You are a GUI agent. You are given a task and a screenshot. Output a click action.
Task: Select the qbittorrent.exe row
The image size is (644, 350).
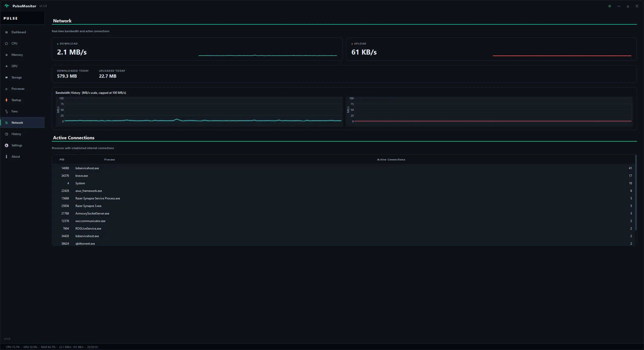click(344, 243)
